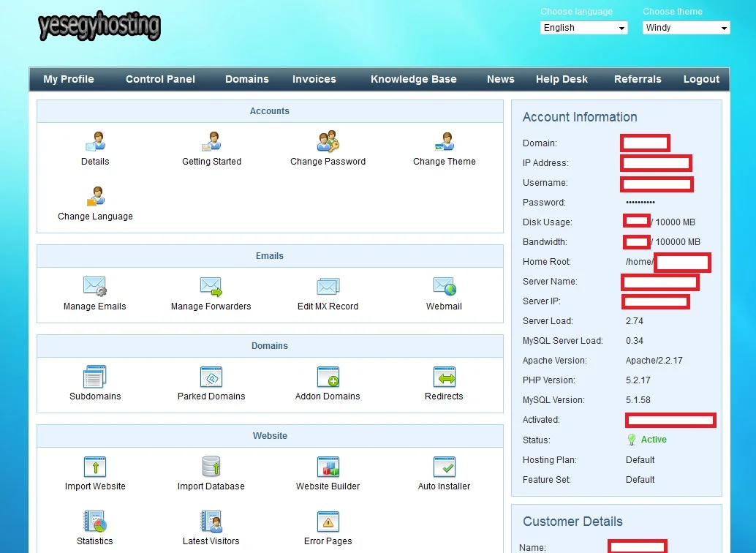Click the Addon Domains icon
The height and width of the screenshot is (553, 756).
pyautogui.click(x=328, y=377)
